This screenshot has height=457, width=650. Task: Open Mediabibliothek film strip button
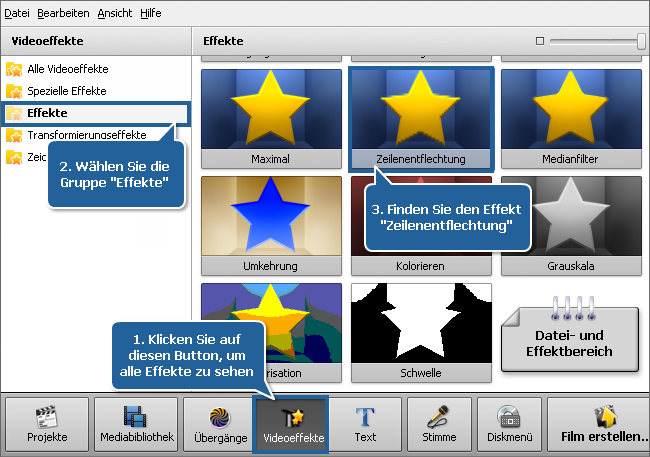pyautogui.click(x=136, y=424)
